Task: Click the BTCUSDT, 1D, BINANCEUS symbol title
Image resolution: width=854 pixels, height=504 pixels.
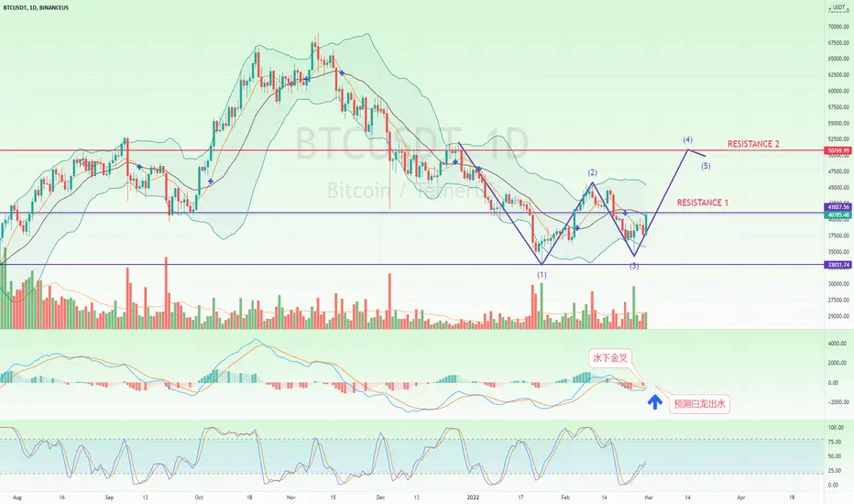Action: pyautogui.click(x=36, y=7)
